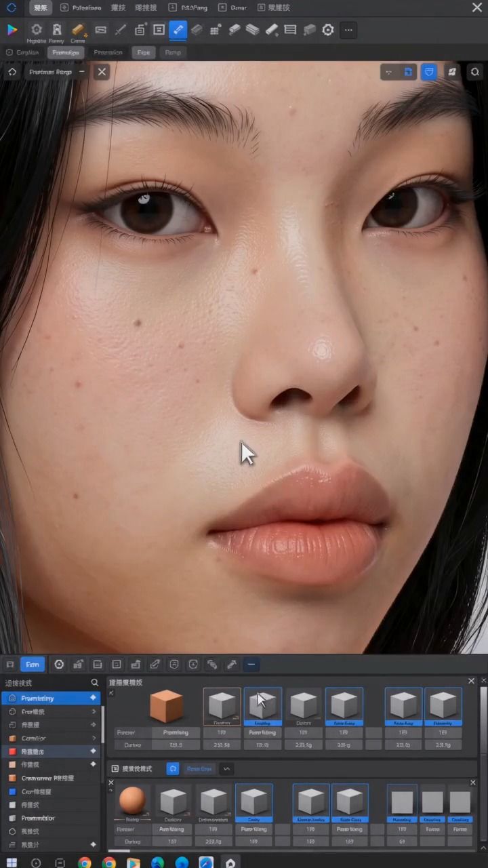The height and width of the screenshot is (868, 488).
Task: Select the orange sphere thumbnail in the lower panel
Action: [x=132, y=801]
